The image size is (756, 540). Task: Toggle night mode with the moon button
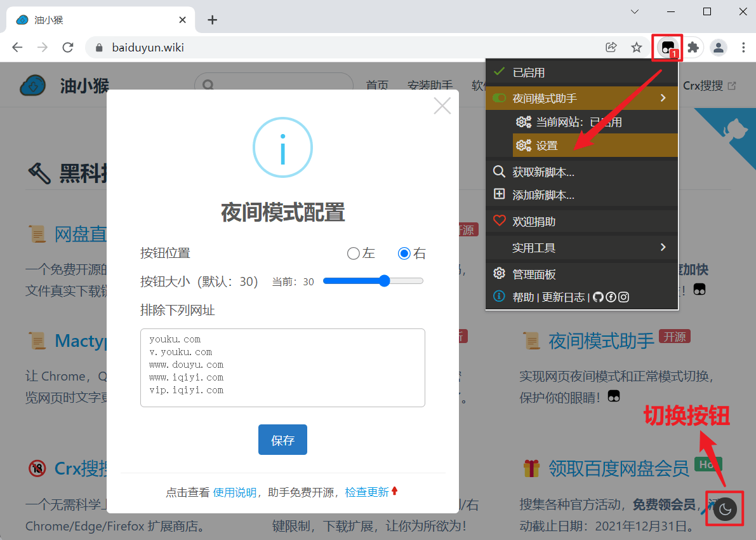click(x=725, y=509)
